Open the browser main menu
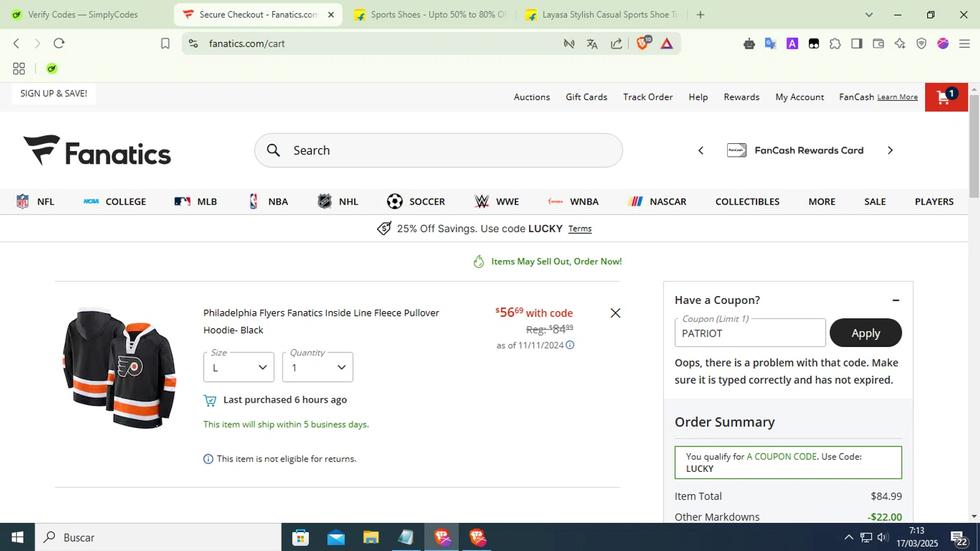The width and height of the screenshot is (980, 551). (964, 44)
